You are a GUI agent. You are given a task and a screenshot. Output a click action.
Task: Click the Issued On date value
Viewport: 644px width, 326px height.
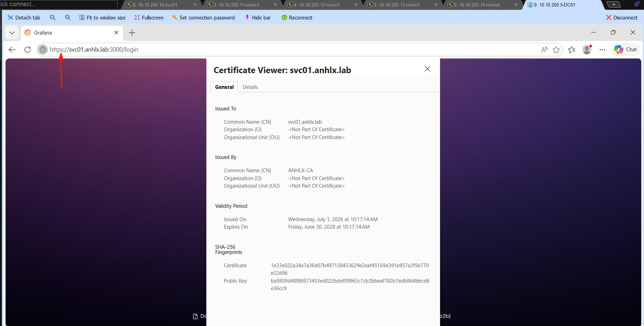point(333,219)
